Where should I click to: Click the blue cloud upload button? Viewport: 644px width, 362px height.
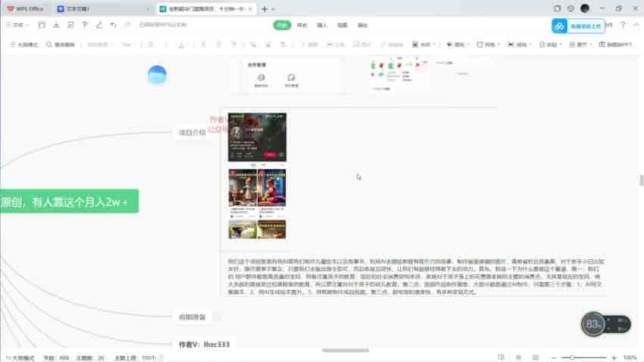(578, 26)
